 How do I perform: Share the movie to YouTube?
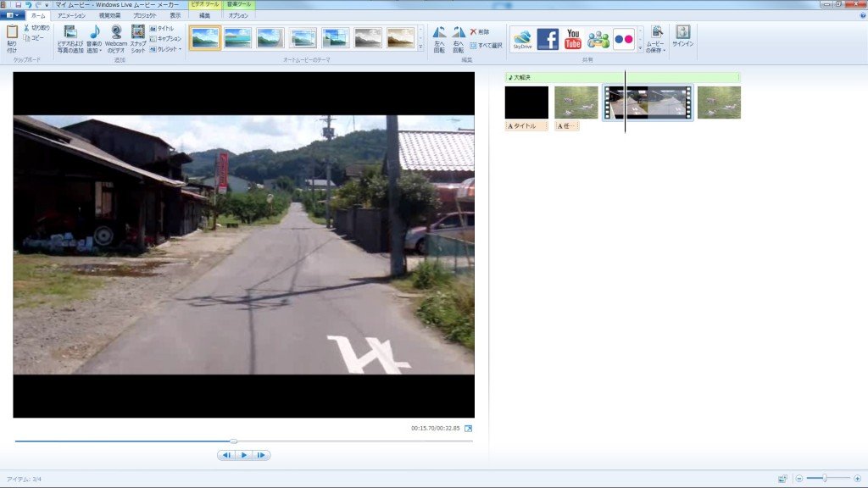pyautogui.click(x=573, y=39)
